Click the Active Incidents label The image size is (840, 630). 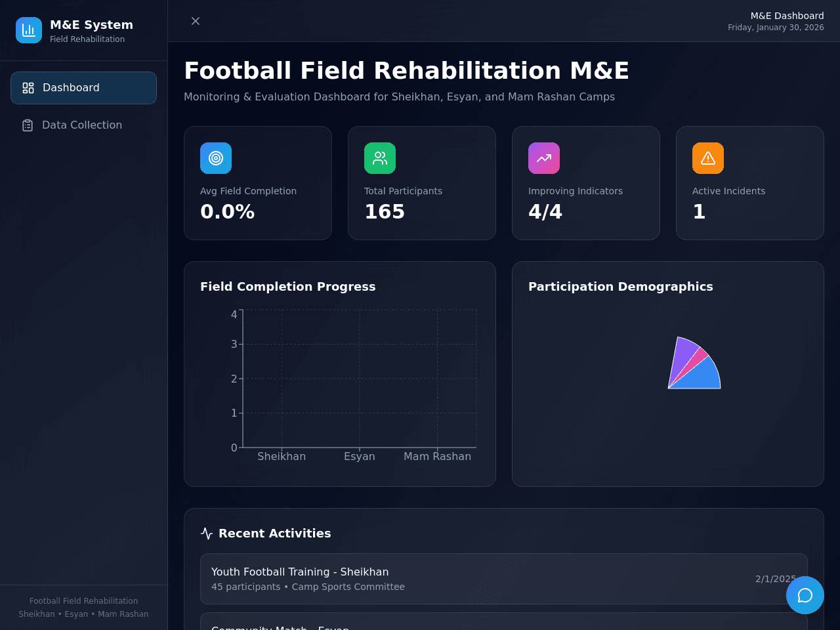(728, 191)
